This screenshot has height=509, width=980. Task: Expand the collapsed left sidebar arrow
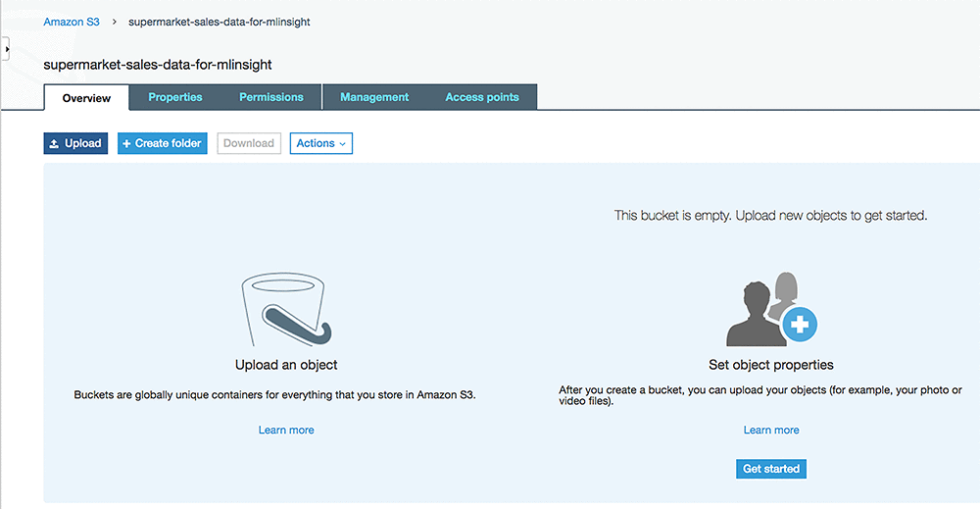point(6,49)
